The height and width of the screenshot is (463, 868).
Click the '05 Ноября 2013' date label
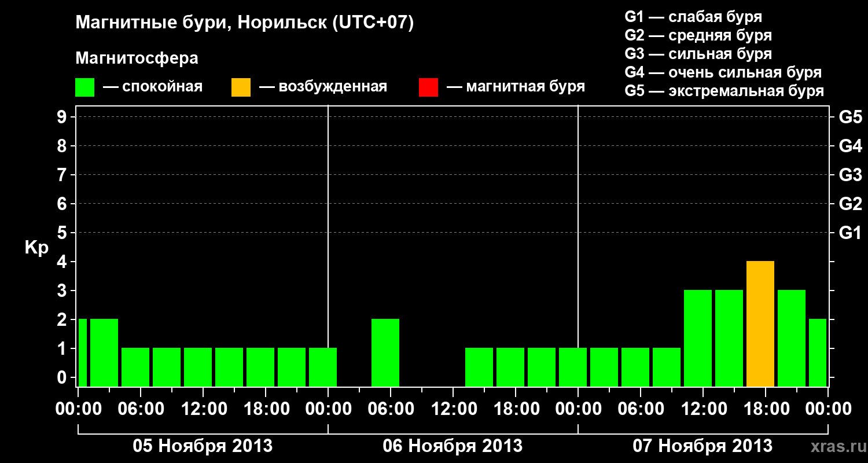[x=203, y=446]
